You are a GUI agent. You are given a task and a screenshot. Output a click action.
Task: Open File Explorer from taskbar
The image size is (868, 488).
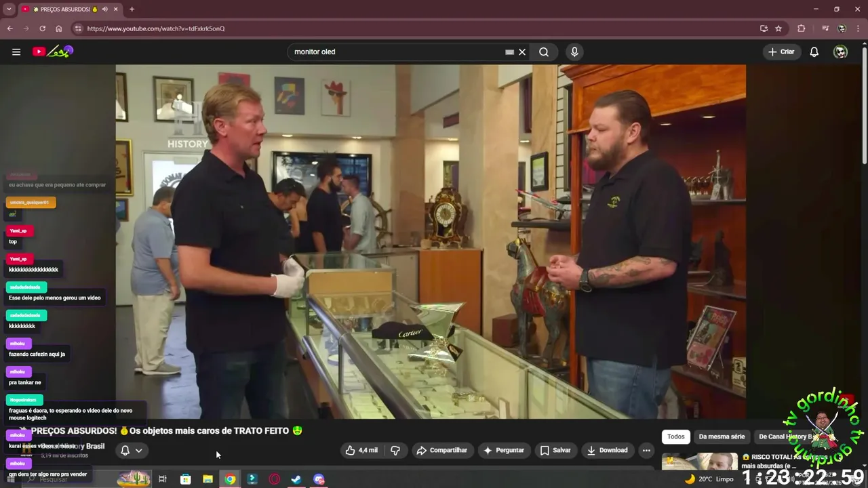(208, 479)
